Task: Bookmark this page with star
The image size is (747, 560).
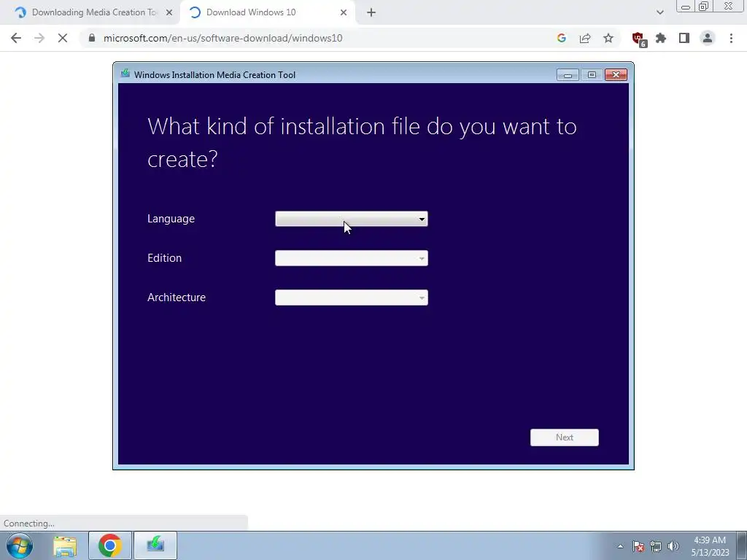Action: [608, 38]
